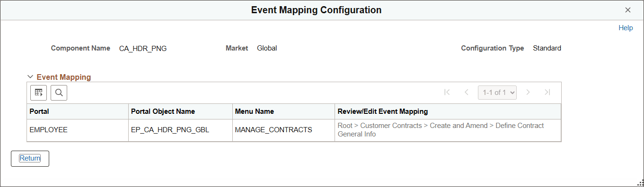Go to next page arrow
Image resolution: width=644 pixels, height=187 pixels.
click(528, 92)
